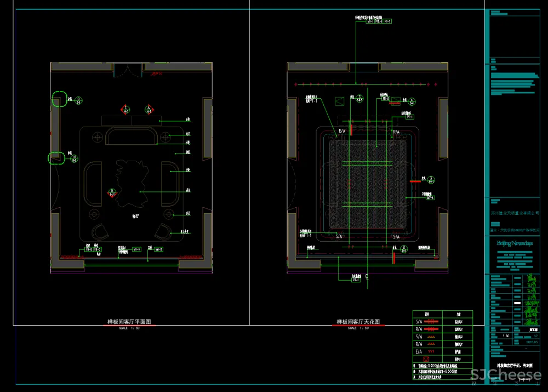Click the MT-4 tag in the floor plan
Image resolution: width=548 pixels, height=392 pixels.
(136, 249)
